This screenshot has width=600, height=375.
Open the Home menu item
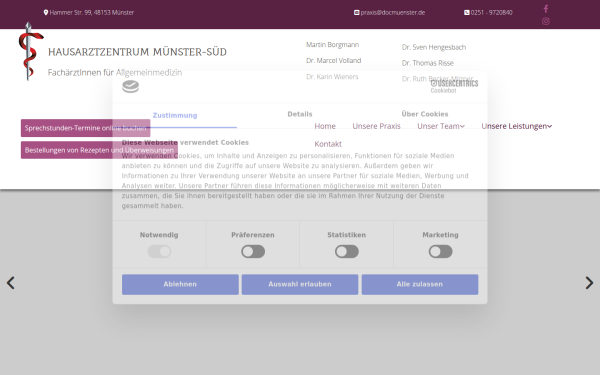325,126
